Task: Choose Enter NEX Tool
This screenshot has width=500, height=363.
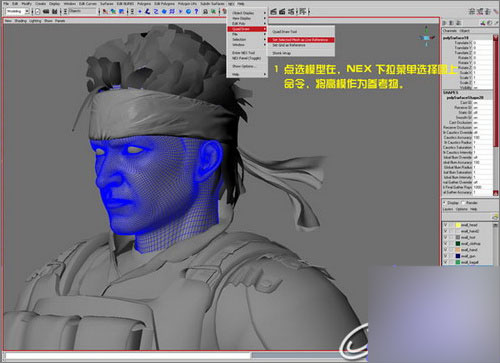Action: coord(243,53)
